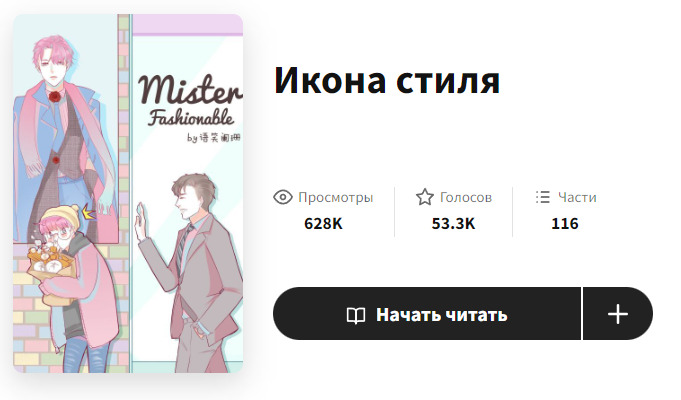Click the list icon beside Части
The height and width of the screenshot is (400, 681).
pos(543,197)
